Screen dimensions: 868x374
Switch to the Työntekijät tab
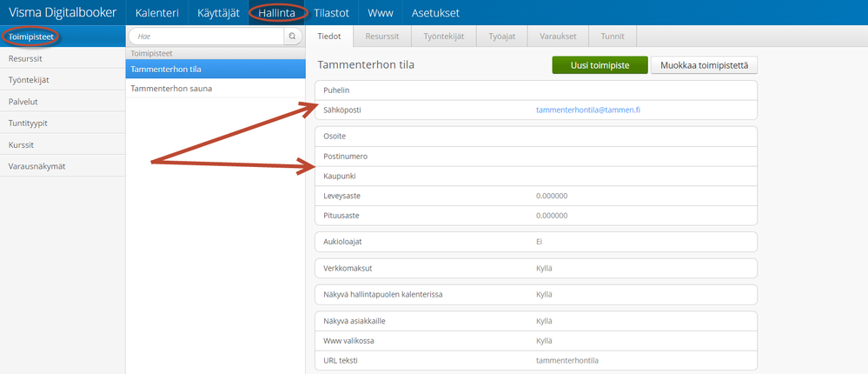443,37
